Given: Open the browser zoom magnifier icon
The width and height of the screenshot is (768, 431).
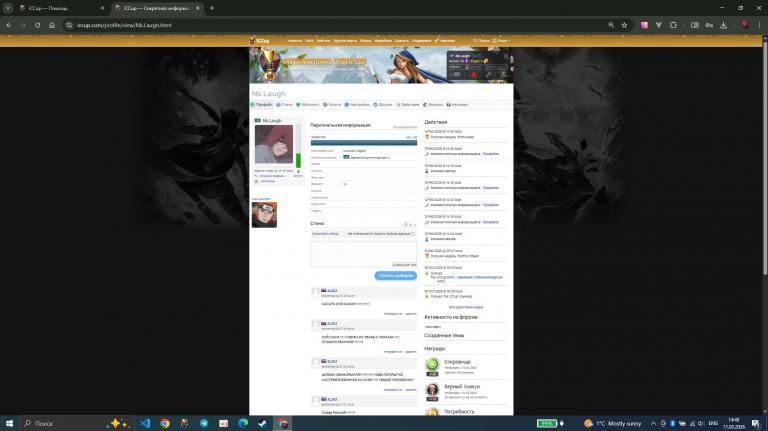Looking at the screenshot, I should click(x=611, y=25).
